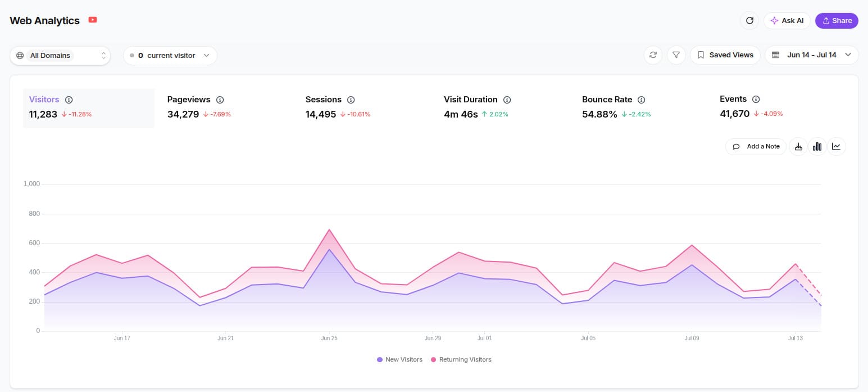Click the 4m 46s visit duration value
This screenshot has height=392, width=868.
(461, 114)
